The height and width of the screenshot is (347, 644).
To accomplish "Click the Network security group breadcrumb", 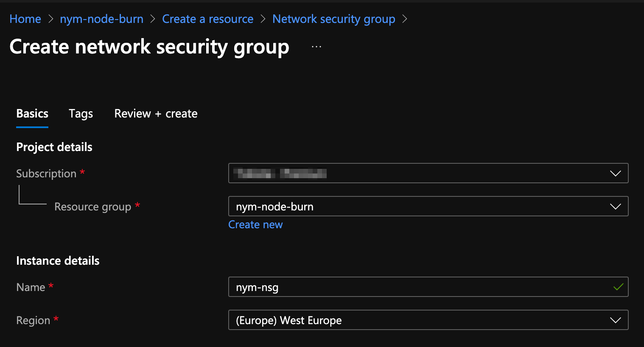I will click(x=334, y=19).
